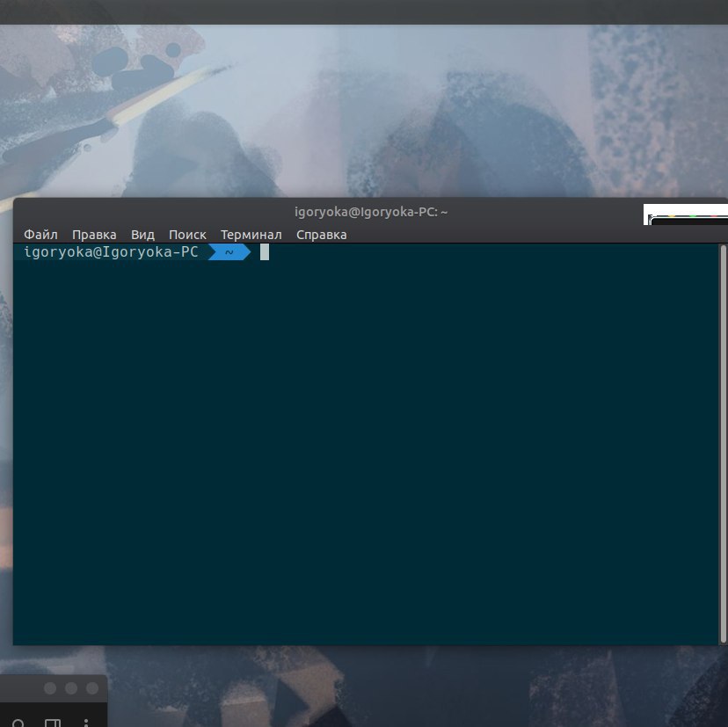Open the Поиск menu
728x727 pixels.
[x=187, y=235]
